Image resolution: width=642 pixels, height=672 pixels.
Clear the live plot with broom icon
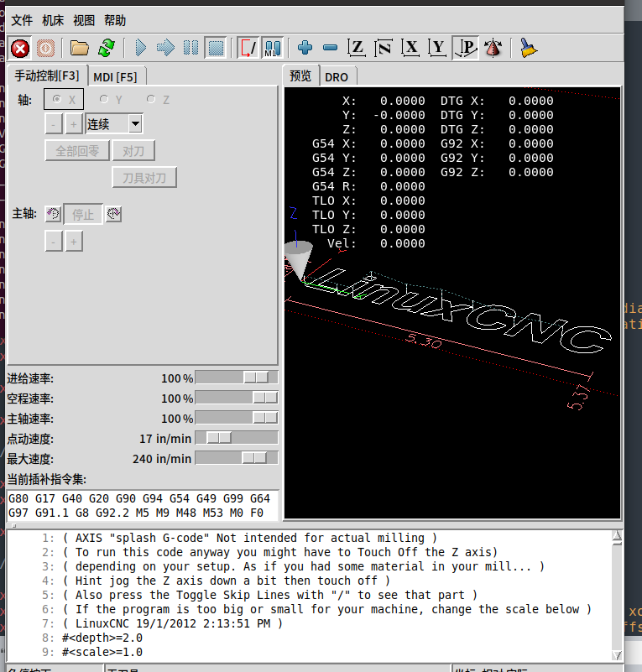pyautogui.click(x=528, y=48)
